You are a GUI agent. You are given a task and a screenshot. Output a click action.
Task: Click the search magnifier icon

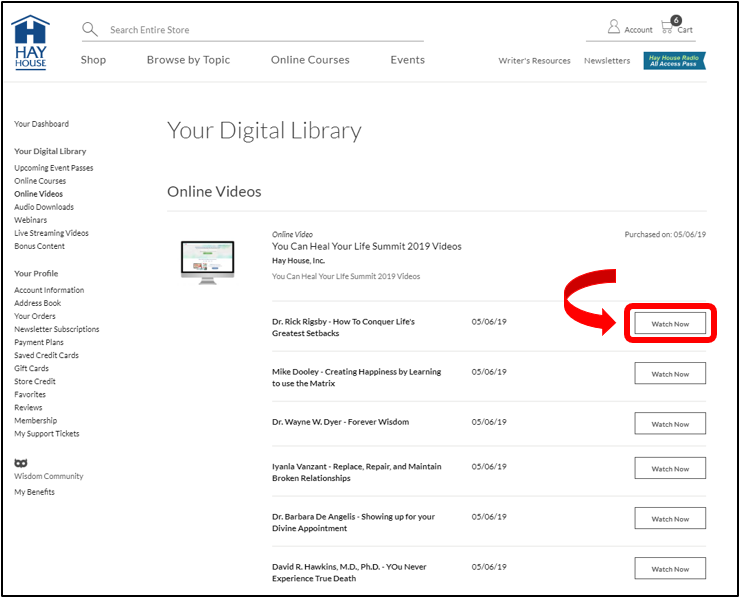tap(90, 29)
